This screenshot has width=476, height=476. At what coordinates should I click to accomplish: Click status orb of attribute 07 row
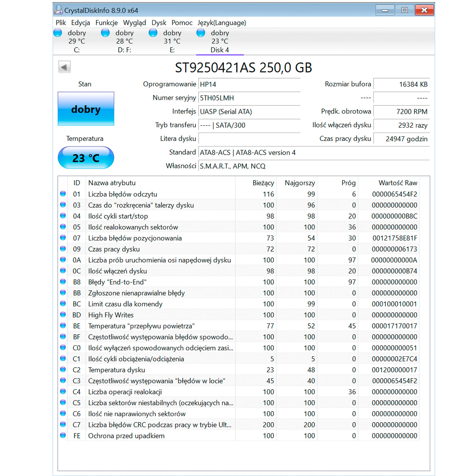tap(63, 238)
